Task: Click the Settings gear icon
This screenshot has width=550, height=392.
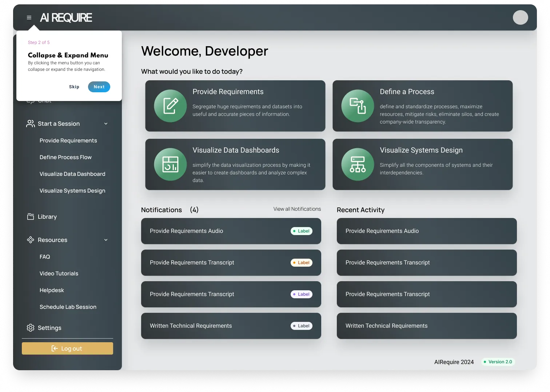Action: click(x=31, y=328)
